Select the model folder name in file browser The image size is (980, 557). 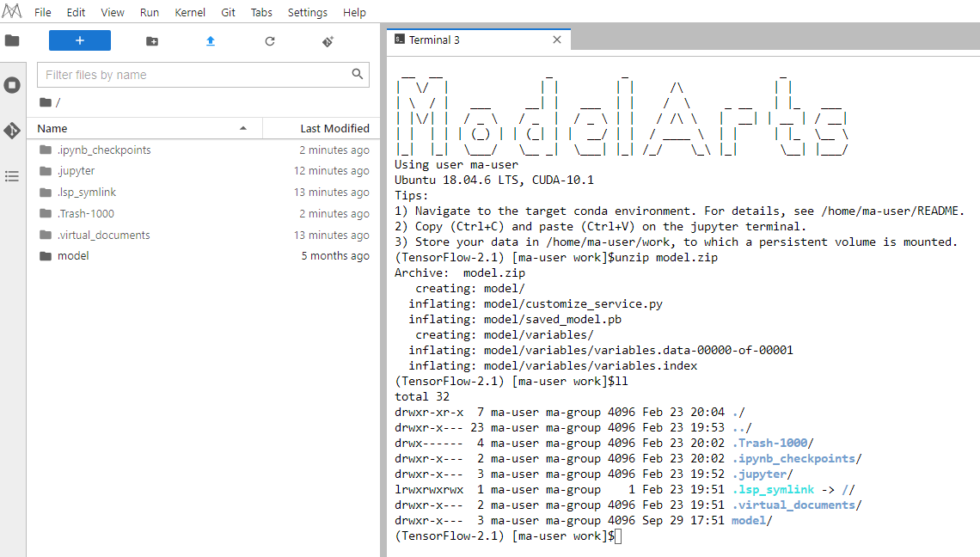[x=73, y=255]
